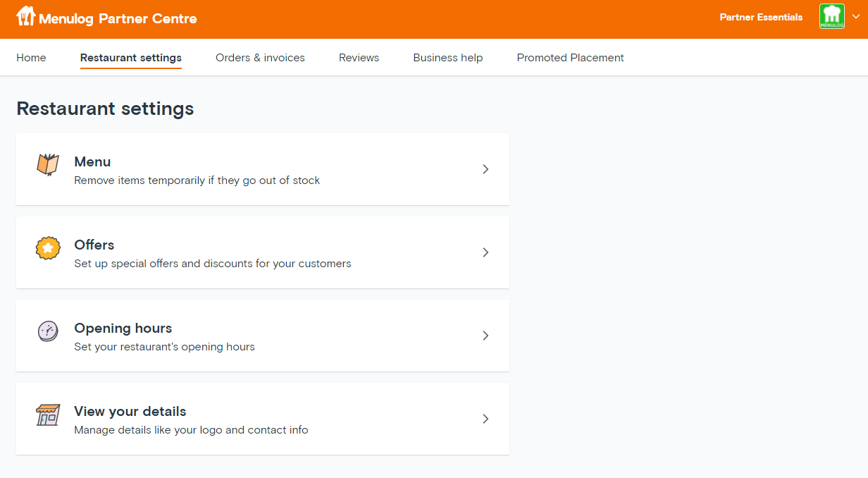Select Business help from the navigation
868x478 pixels.
tap(448, 57)
